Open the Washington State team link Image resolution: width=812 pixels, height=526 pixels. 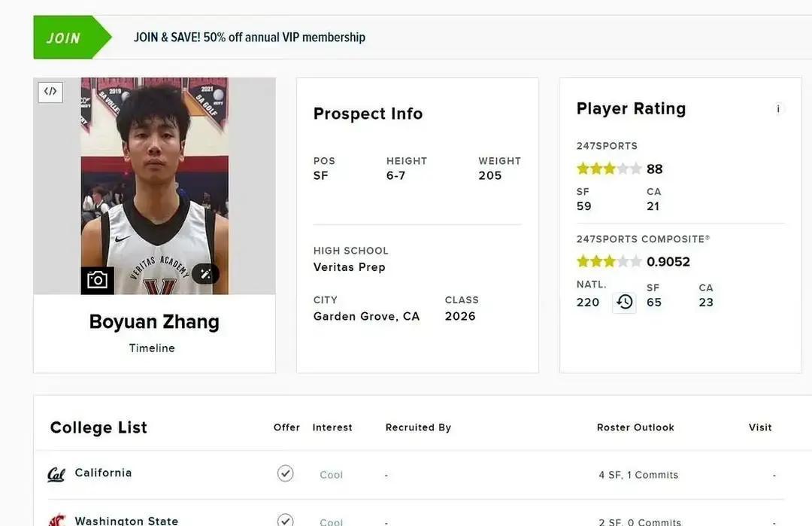coord(126,520)
